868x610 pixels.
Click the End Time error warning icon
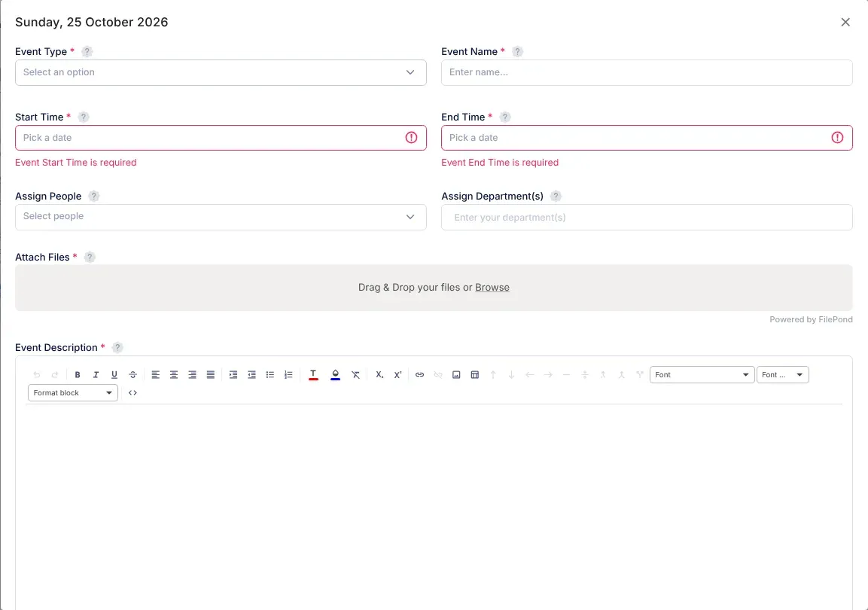click(x=838, y=137)
